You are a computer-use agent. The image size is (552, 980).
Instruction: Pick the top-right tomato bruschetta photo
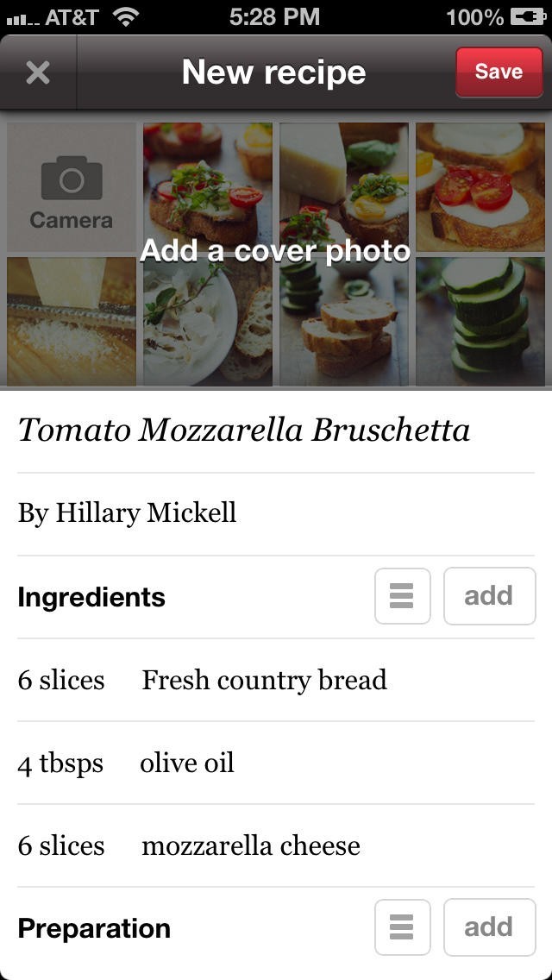(x=480, y=186)
